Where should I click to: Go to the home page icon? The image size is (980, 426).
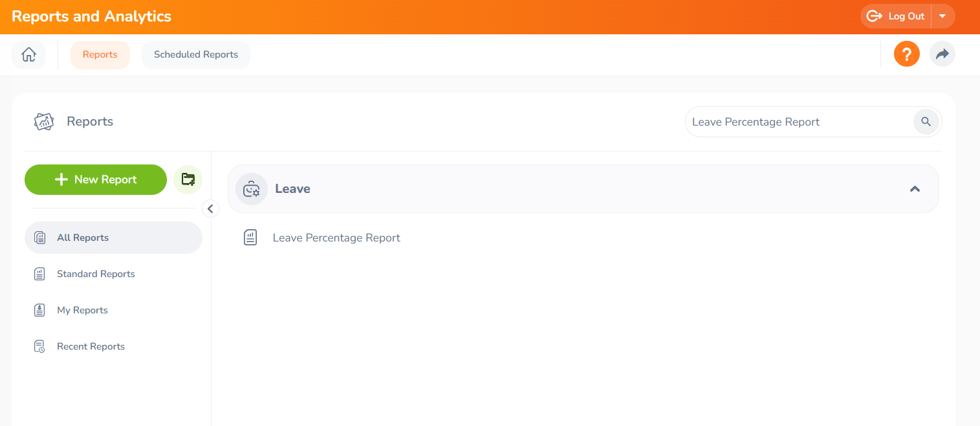(28, 55)
